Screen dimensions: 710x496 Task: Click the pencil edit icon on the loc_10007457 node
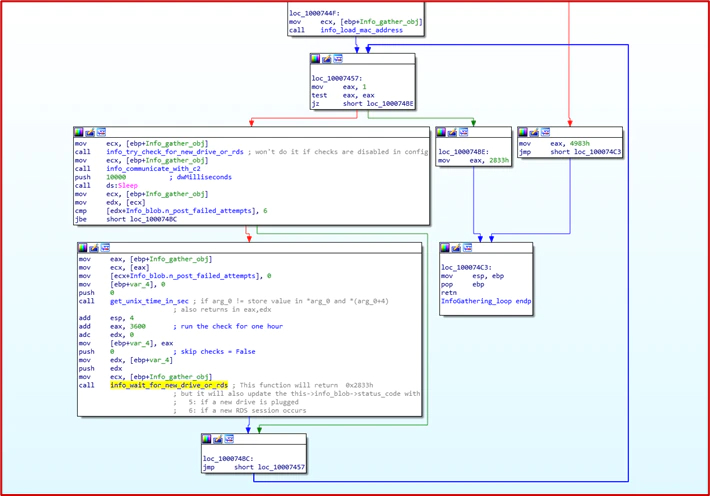[326, 58]
